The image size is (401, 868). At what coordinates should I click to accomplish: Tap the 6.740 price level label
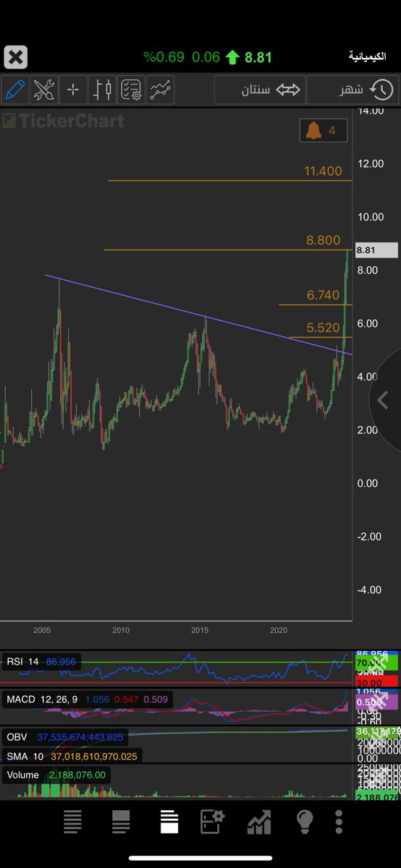(x=323, y=295)
